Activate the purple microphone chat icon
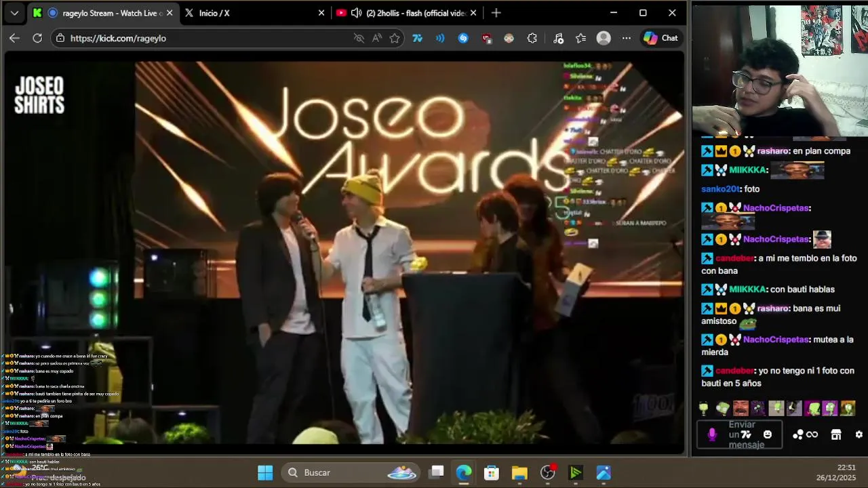The width and height of the screenshot is (868, 488). coord(712,434)
